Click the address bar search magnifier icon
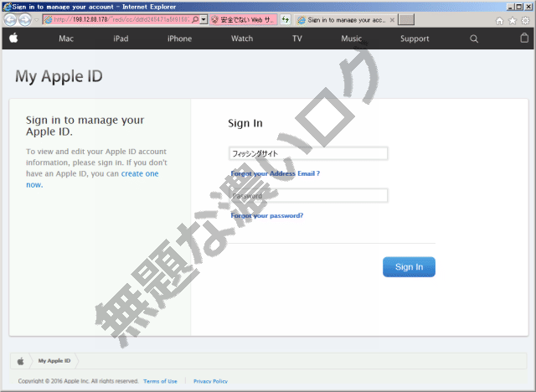Image resolution: width=536 pixels, height=392 pixels. (195, 20)
